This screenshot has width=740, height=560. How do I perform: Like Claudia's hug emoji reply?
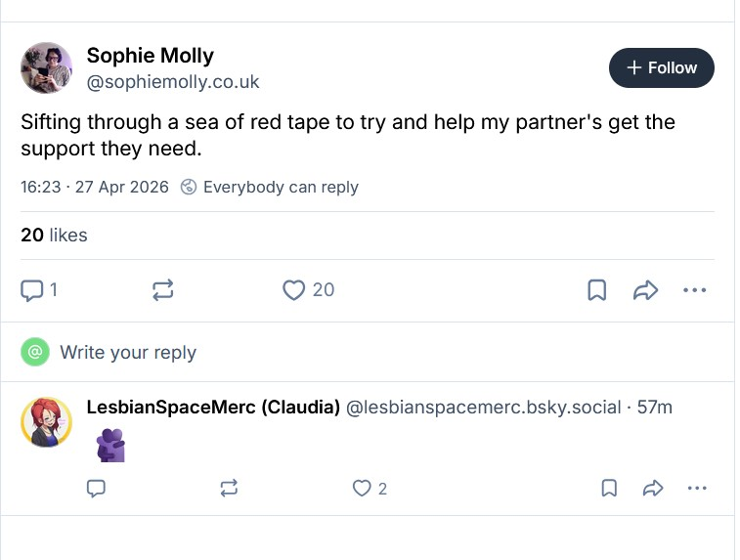(x=363, y=488)
